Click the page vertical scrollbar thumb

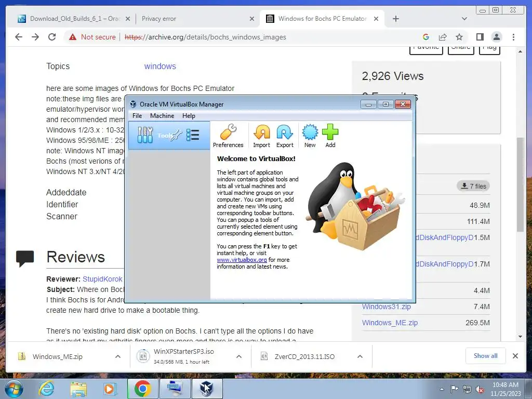click(520, 184)
